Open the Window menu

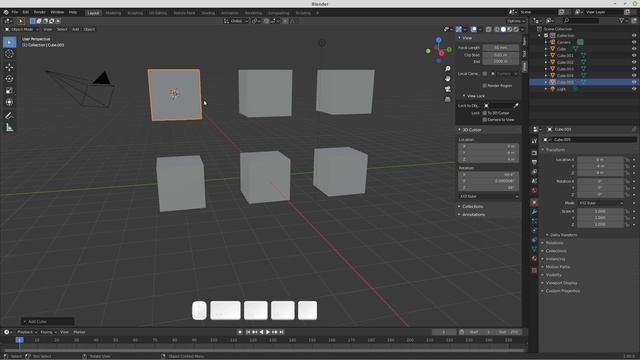[57, 12]
